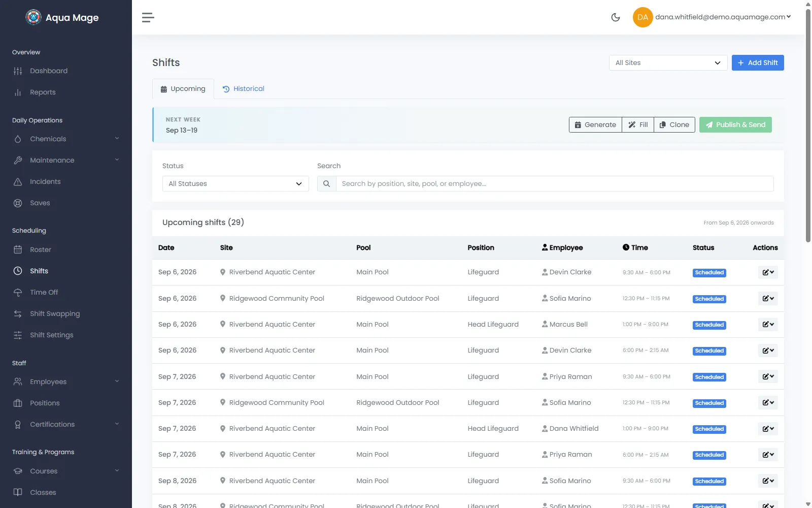Image resolution: width=812 pixels, height=508 pixels.
Task: Click Head Lifeguard in Marcus Bell row
Action: (493, 325)
